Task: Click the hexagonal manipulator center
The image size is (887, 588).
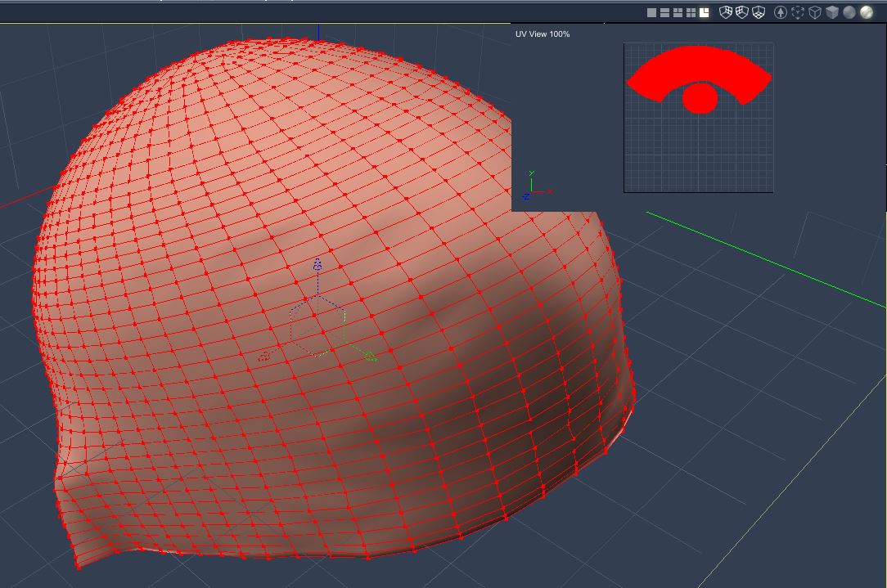Action: (x=318, y=326)
